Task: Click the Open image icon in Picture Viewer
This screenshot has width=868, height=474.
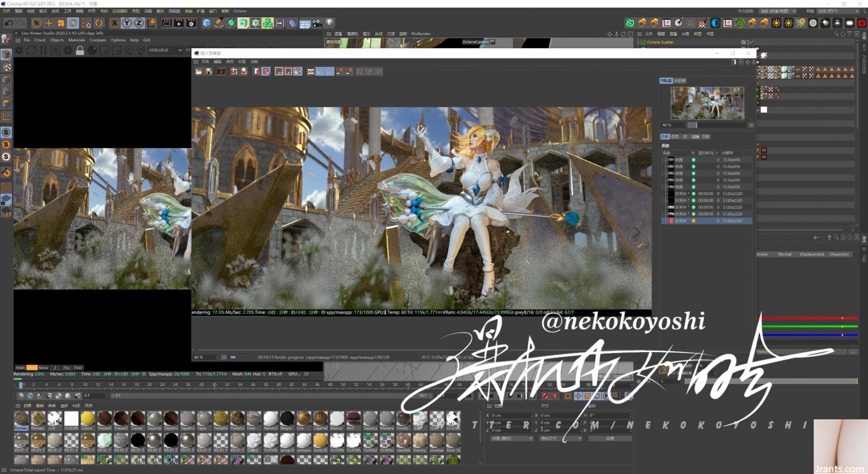Action: coord(199,71)
